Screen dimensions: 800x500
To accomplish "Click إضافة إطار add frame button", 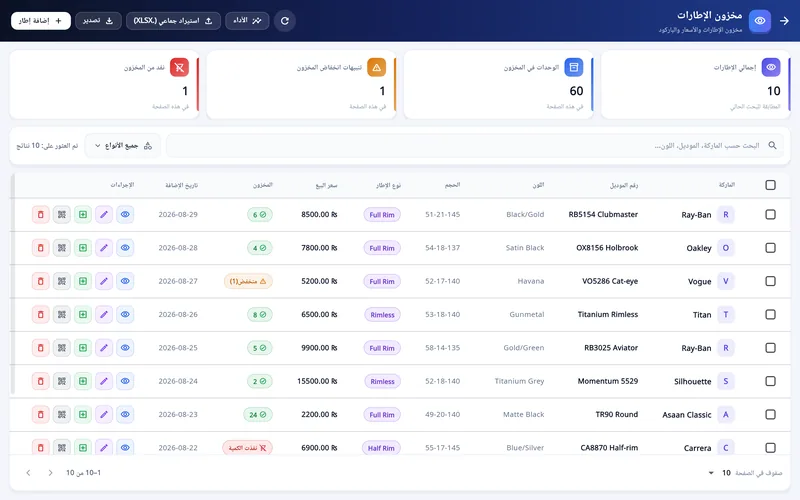I will click(x=41, y=21).
